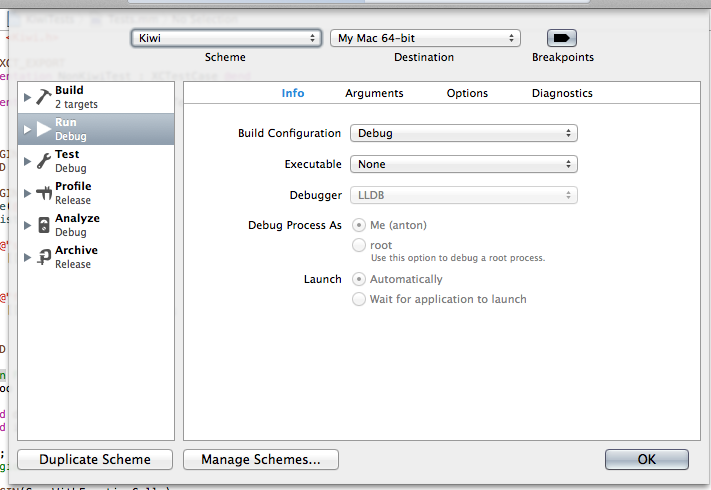Click the Run play icon
The image size is (711, 490).
point(44,129)
